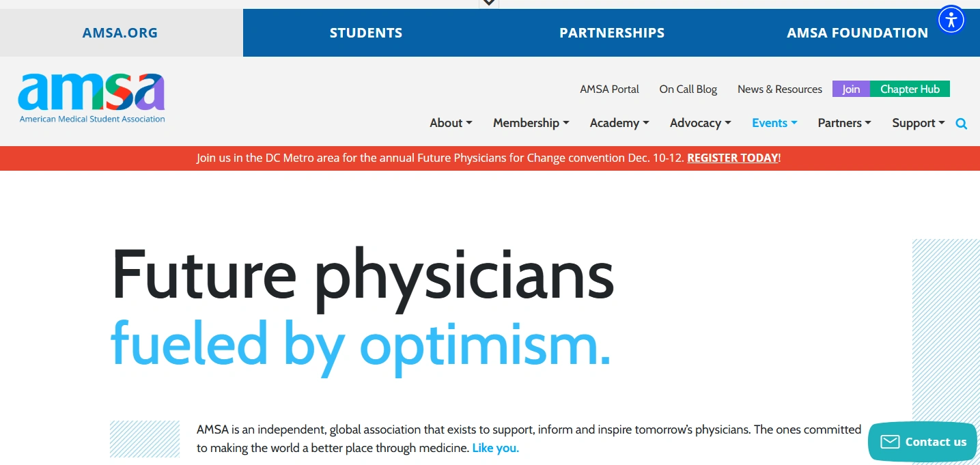
Task: Click the accessibility widget icon
Action: 951,19
